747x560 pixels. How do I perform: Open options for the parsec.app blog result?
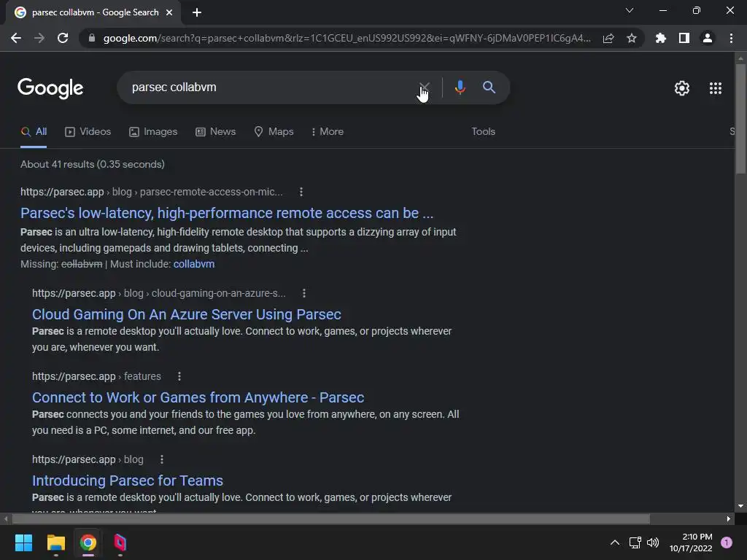tap(162, 459)
